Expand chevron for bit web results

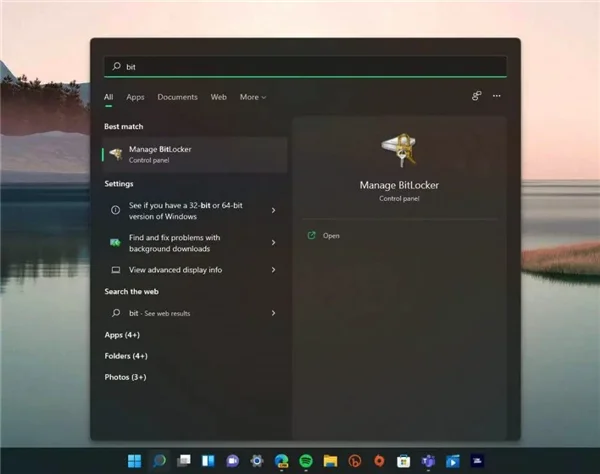pyautogui.click(x=273, y=313)
